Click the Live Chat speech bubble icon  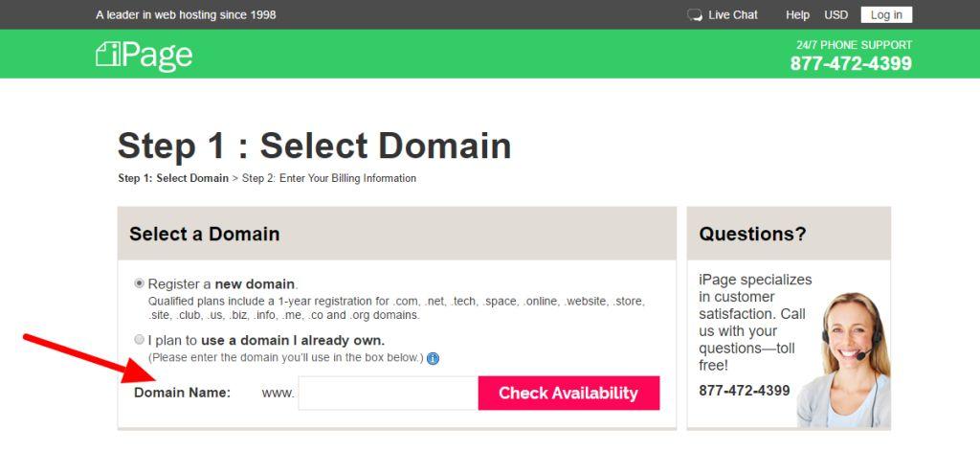[695, 15]
